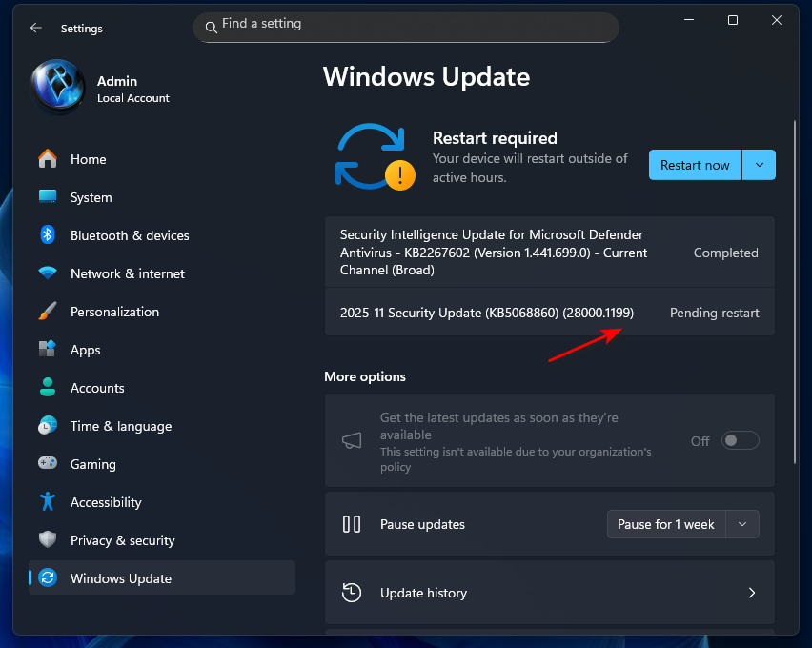The image size is (812, 648).
Task: Click Pause for 1 week button
Action: [x=666, y=524]
